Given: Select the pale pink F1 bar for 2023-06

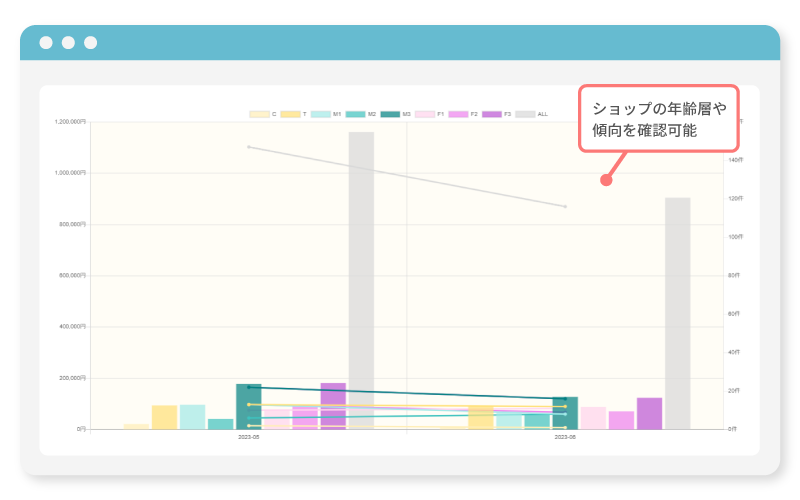Looking at the screenshot, I should tap(593, 418).
